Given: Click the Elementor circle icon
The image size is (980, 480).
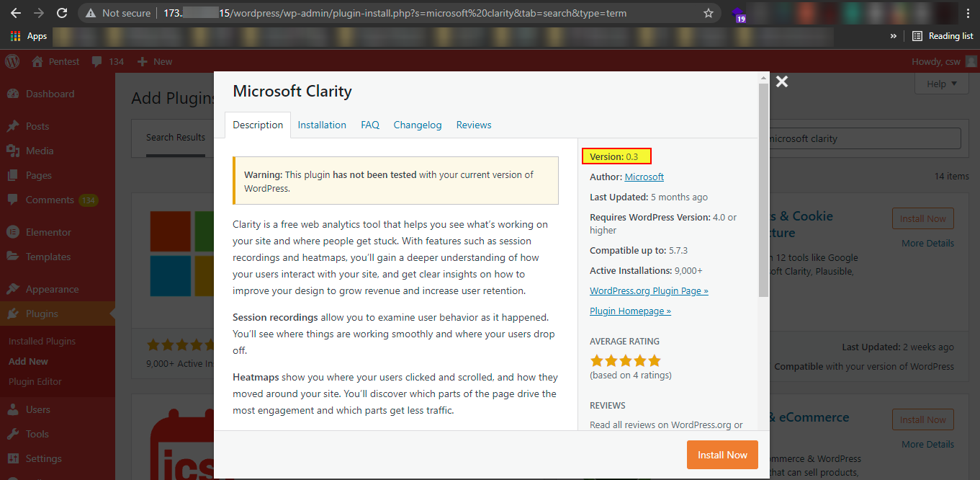Looking at the screenshot, I should click(13, 232).
